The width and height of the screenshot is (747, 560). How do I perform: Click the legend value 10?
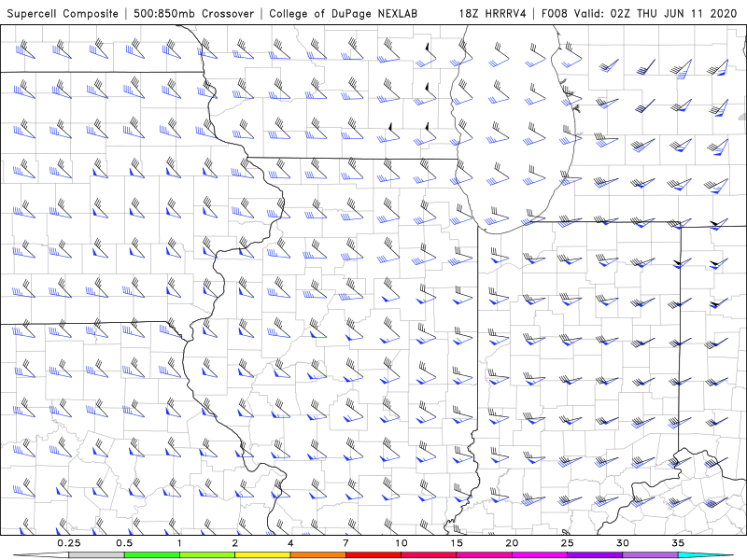point(402,543)
